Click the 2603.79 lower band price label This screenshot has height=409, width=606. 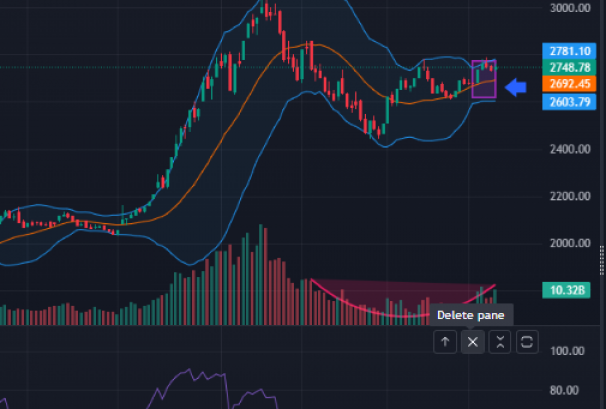click(x=564, y=102)
